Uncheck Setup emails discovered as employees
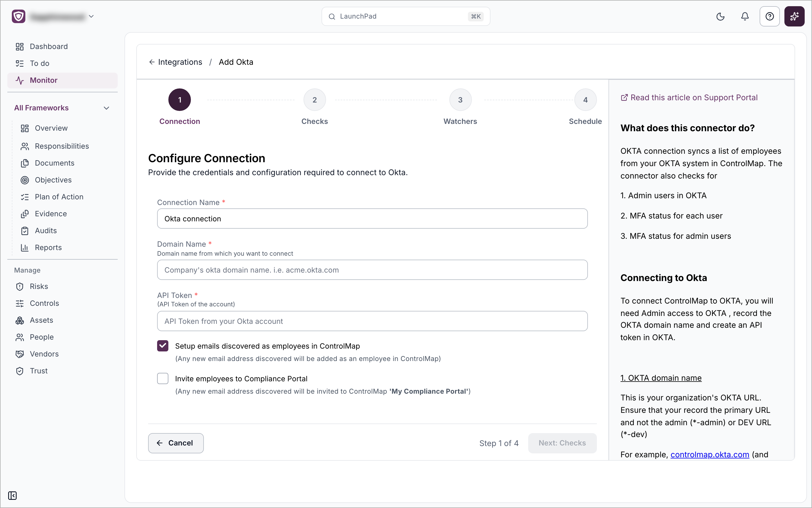The width and height of the screenshot is (812, 508). pyautogui.click(x=163, y=346)
